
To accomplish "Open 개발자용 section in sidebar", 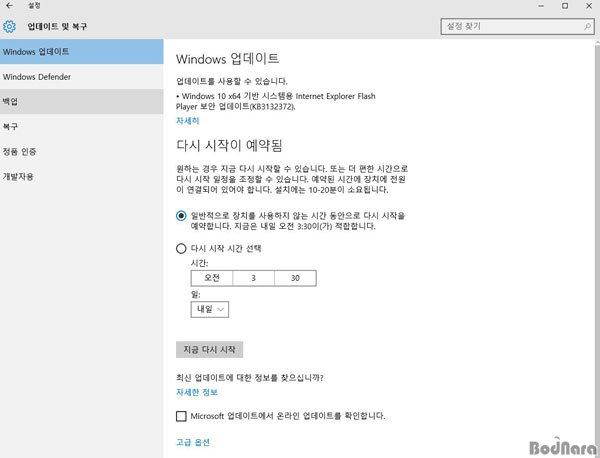I will point(82,176).
